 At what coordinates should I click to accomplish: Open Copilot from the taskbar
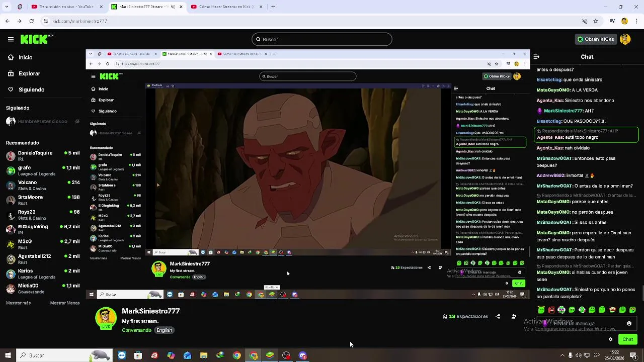pyautogui.click(x=171, y=355)
